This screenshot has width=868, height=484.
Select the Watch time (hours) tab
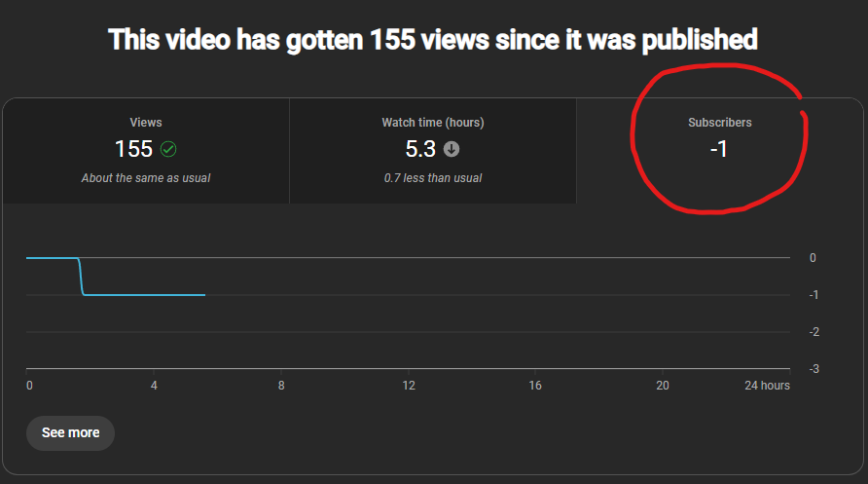pyautogui.click(x=433, y=151)
